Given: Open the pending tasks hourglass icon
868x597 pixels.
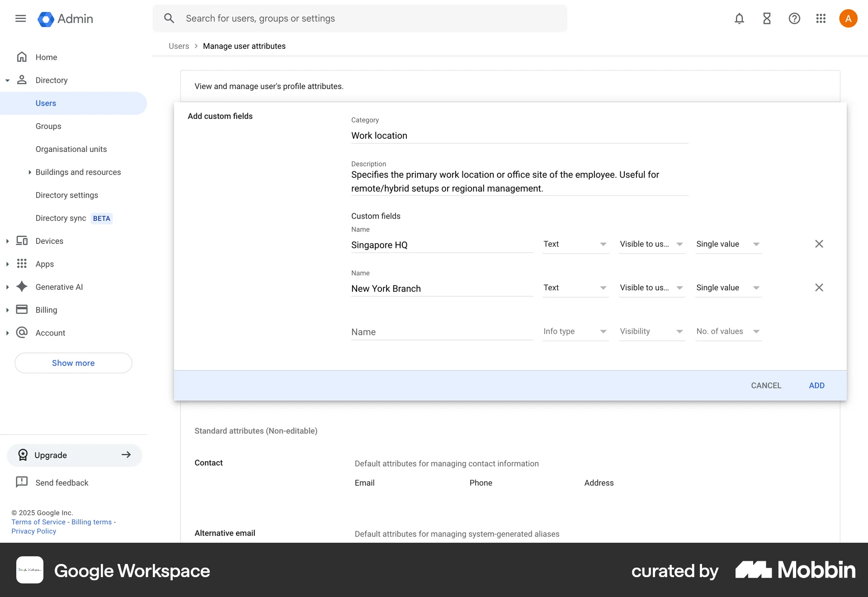Looking at the screenshot, I should point(767,19).
